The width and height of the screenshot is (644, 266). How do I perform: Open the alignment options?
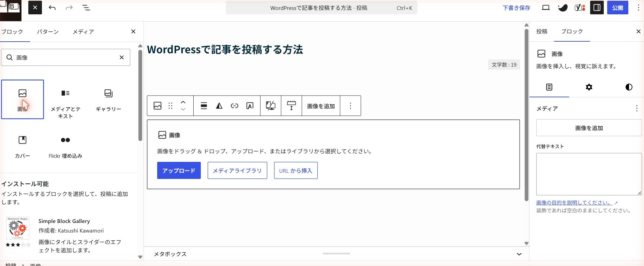tap(204, 106)
